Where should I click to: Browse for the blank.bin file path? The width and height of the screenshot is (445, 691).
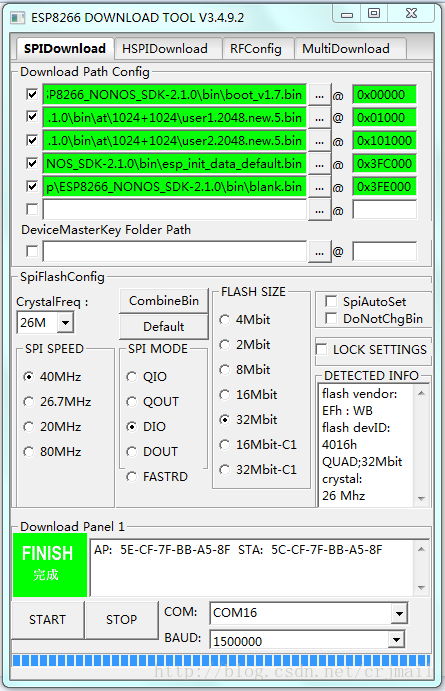(x=319, y=187)
